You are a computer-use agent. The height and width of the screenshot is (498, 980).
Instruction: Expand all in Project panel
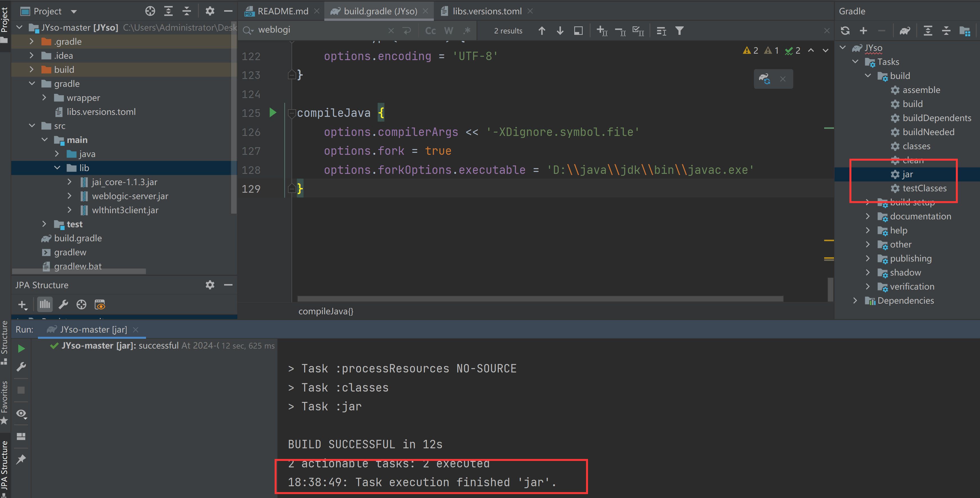pyautogui.click(x=168, y=11)
